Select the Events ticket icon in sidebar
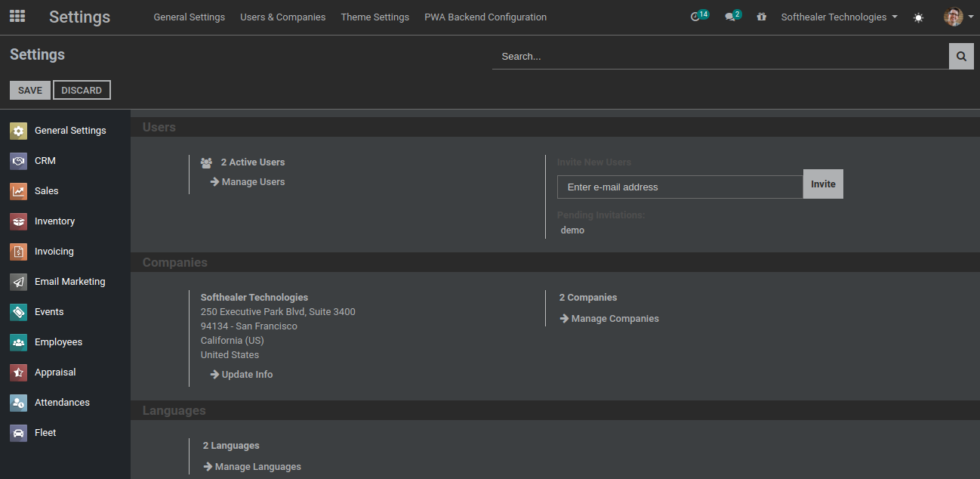The image size is (980, 479). point(19,312)
